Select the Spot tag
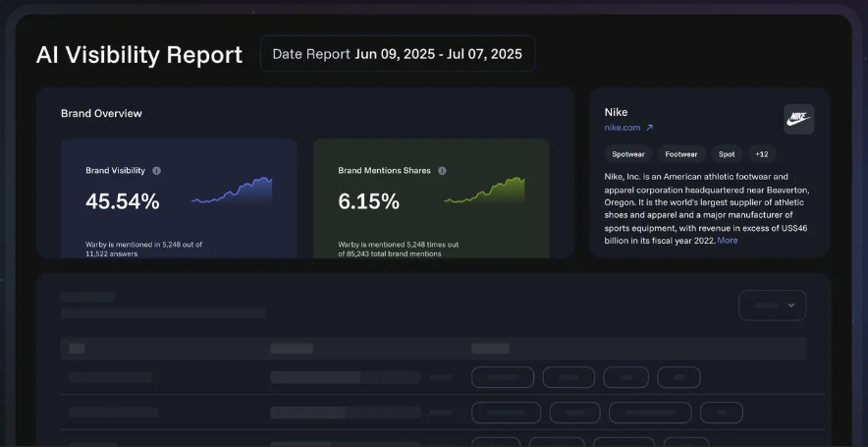 tap(727, 154)
